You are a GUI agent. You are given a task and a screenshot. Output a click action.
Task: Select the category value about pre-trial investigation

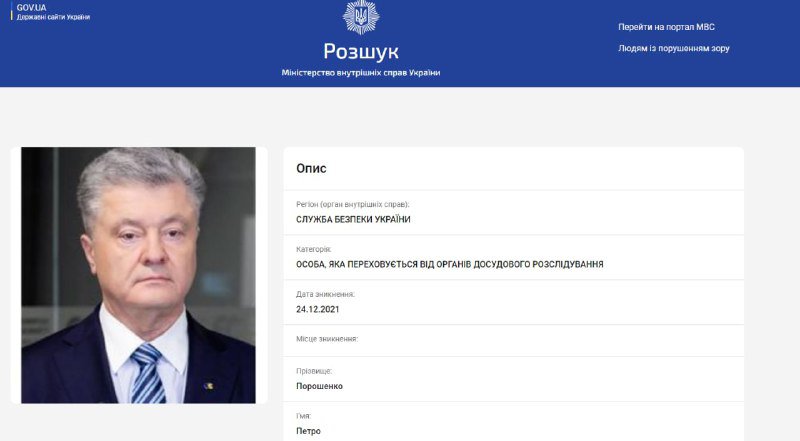tap(449, 264)
